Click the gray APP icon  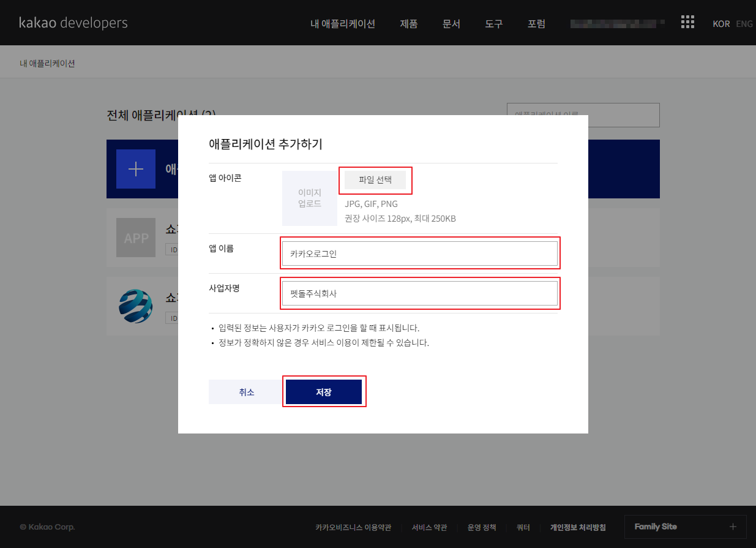point(136,238)
